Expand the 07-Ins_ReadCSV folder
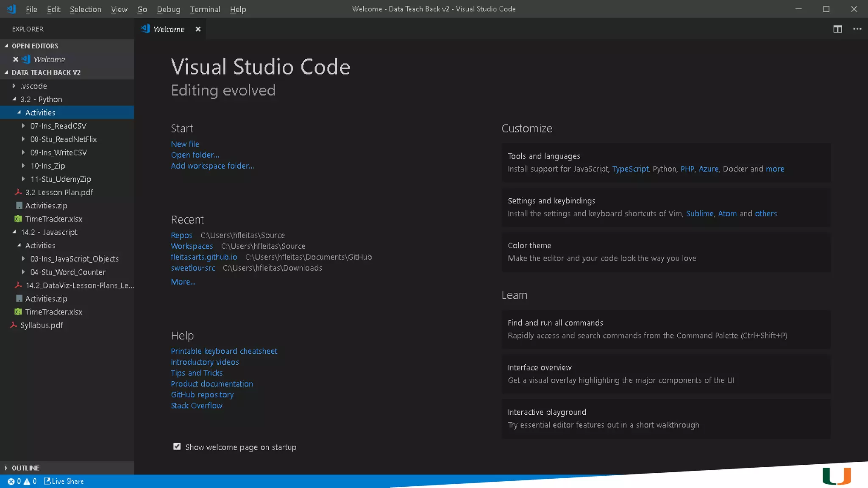The height and width of the screenshot is (488, 868). pyautogui.click(x=58, y=126)
